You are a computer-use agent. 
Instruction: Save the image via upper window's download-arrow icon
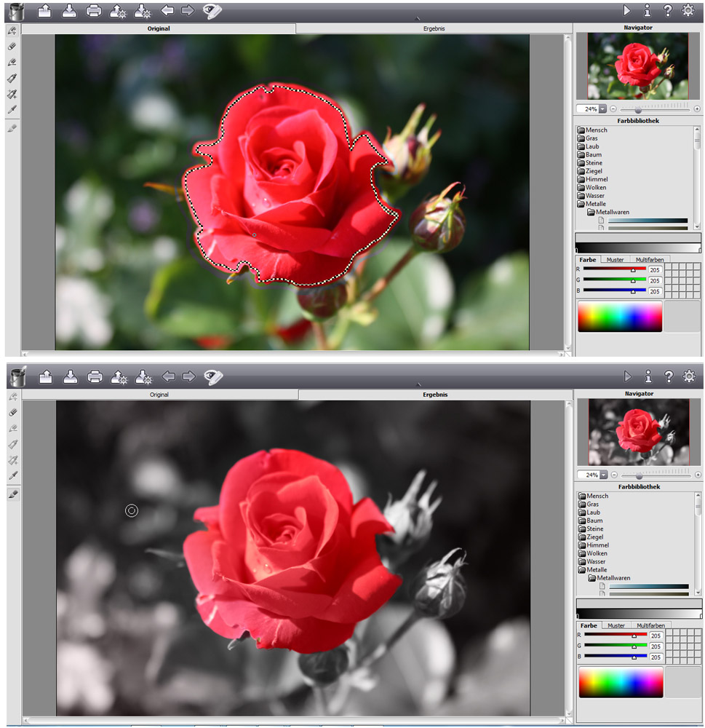(x=69, y=11)
